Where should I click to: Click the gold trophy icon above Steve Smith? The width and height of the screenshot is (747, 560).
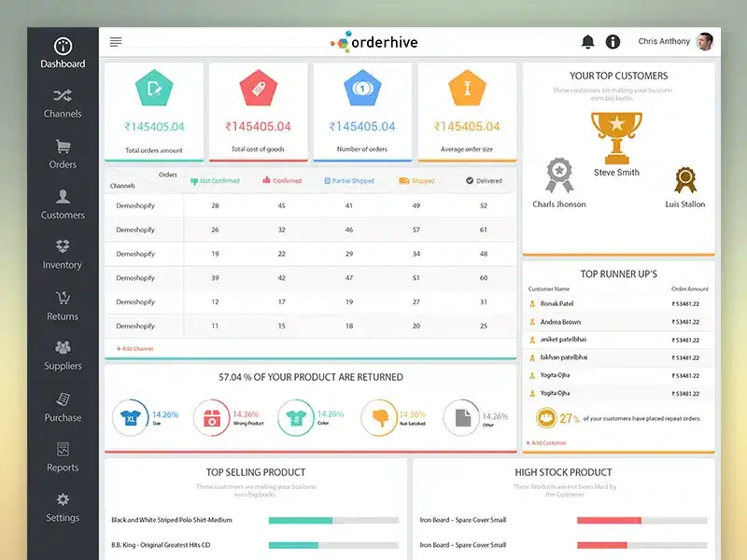616,138
